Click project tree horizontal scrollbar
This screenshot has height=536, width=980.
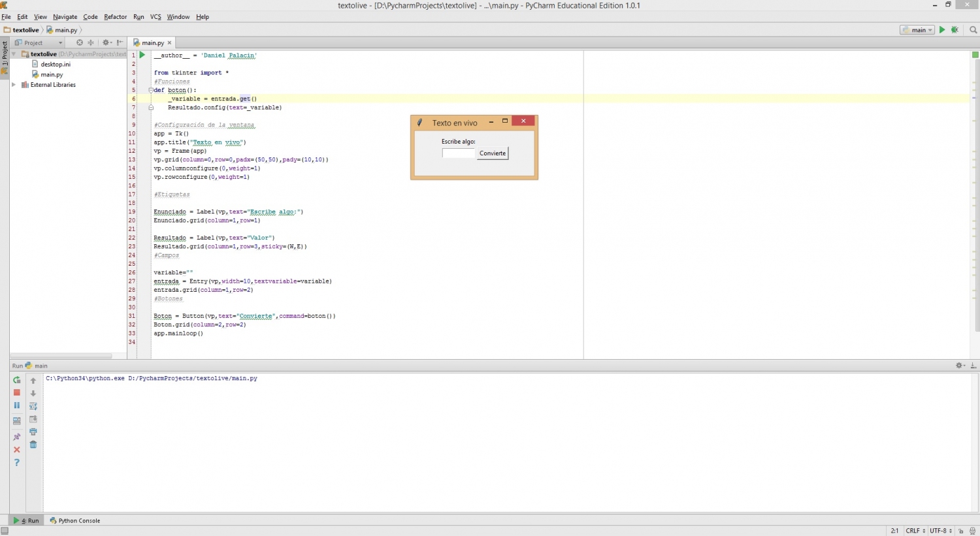(61, 356)
